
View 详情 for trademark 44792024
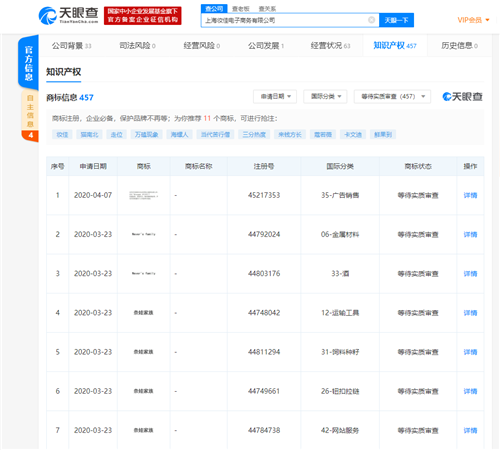click(x=470, y=234)
